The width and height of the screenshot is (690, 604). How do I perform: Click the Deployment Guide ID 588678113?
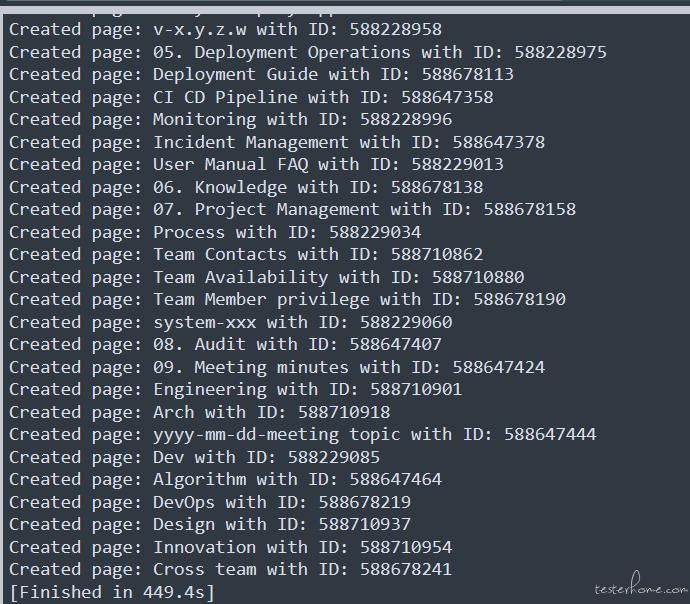pos(467,74)
